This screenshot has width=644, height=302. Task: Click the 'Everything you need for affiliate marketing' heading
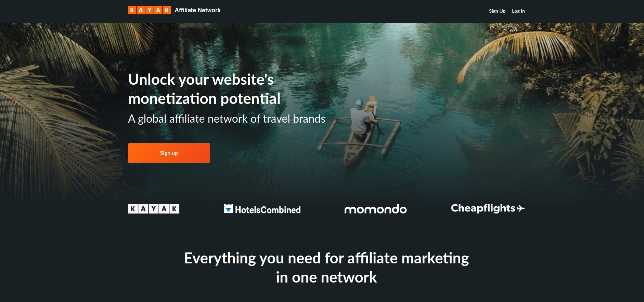point(326,258)
